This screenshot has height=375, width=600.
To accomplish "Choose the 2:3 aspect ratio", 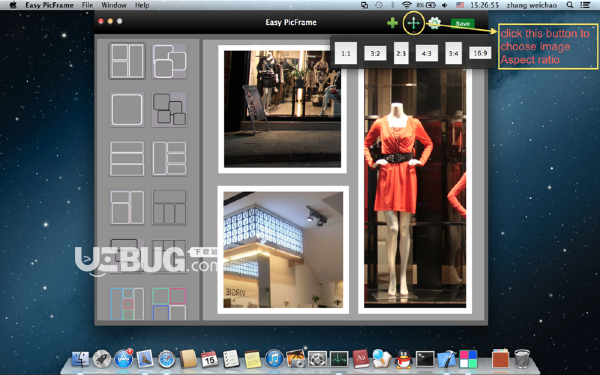I will [x=401, y=53].
